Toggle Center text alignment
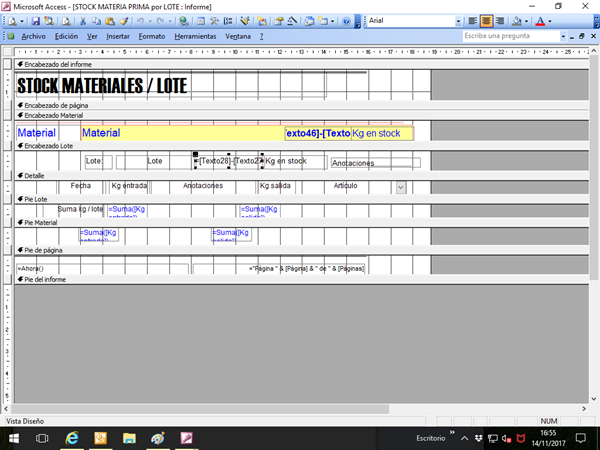Image resolution: width=600 pixels, height=450 pixels. [x=486, y=21]
